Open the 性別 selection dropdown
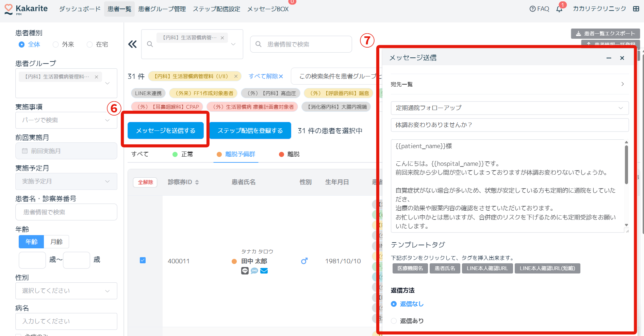The image size is (644, 336). point(66,291)
